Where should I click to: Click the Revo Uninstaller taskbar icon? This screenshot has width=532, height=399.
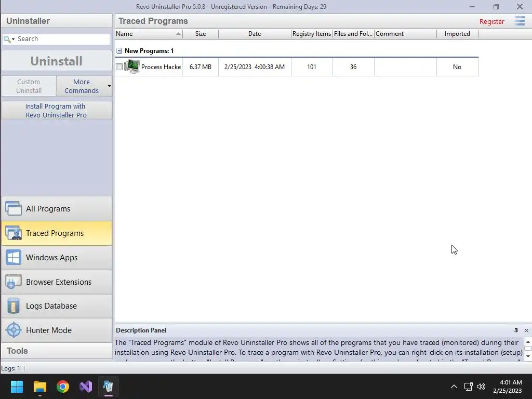(x=108, y=387)
